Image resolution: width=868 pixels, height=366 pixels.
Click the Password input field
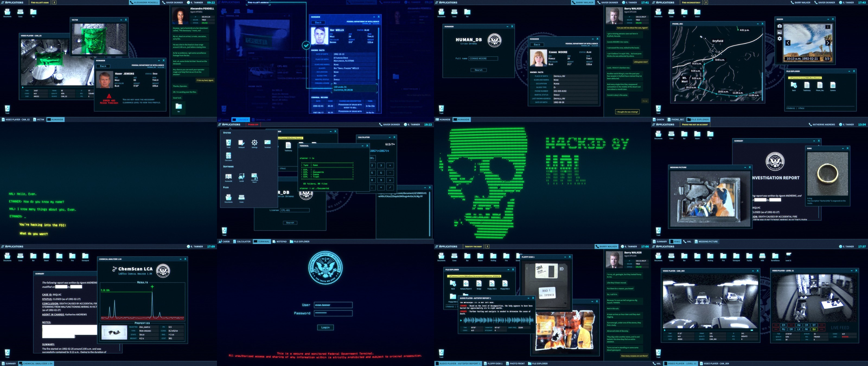[x=333, y=313]
